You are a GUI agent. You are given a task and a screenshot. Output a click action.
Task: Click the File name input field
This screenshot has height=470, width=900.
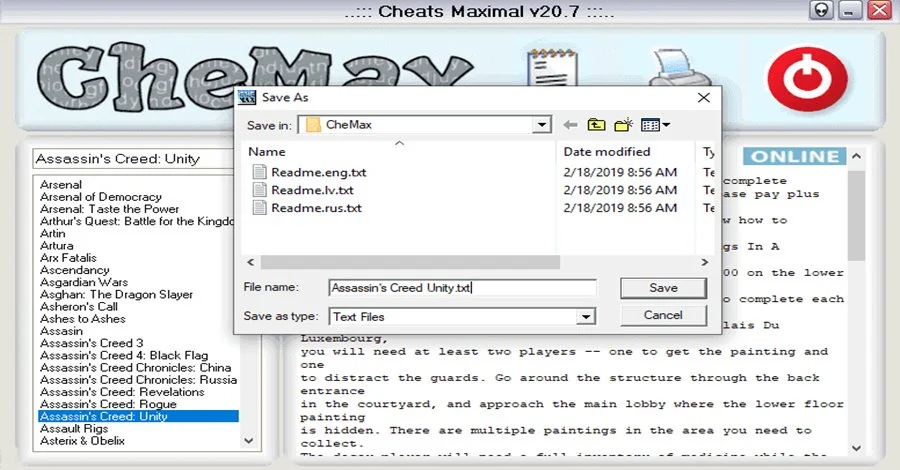(x=463, y=288)
